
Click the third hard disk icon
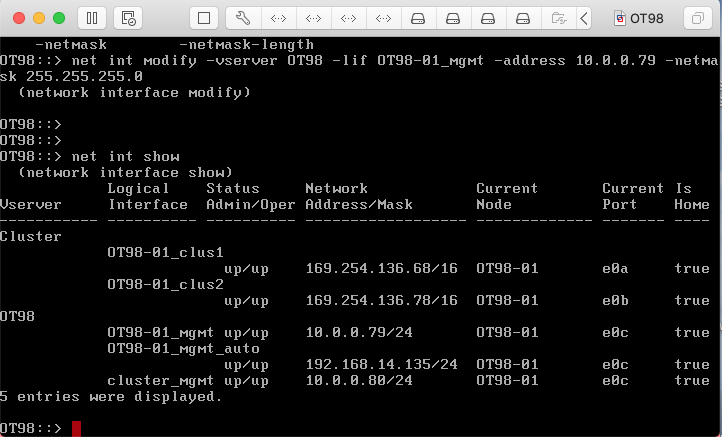coord(488,18)
